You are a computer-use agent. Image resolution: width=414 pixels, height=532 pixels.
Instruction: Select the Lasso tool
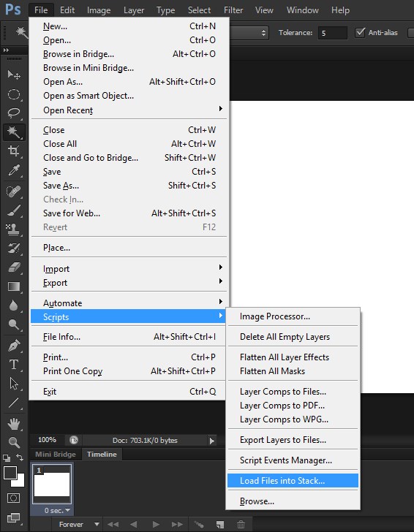pos(14,113)
